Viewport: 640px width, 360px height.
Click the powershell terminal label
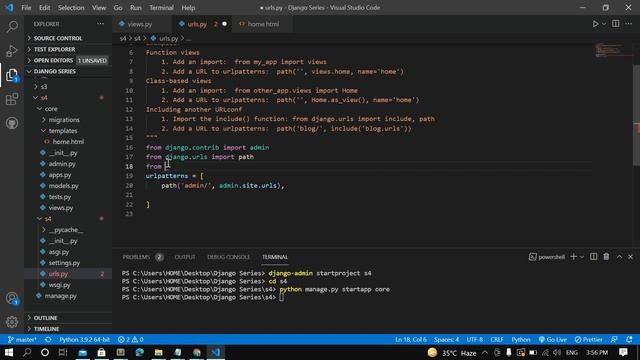(547, 257)
